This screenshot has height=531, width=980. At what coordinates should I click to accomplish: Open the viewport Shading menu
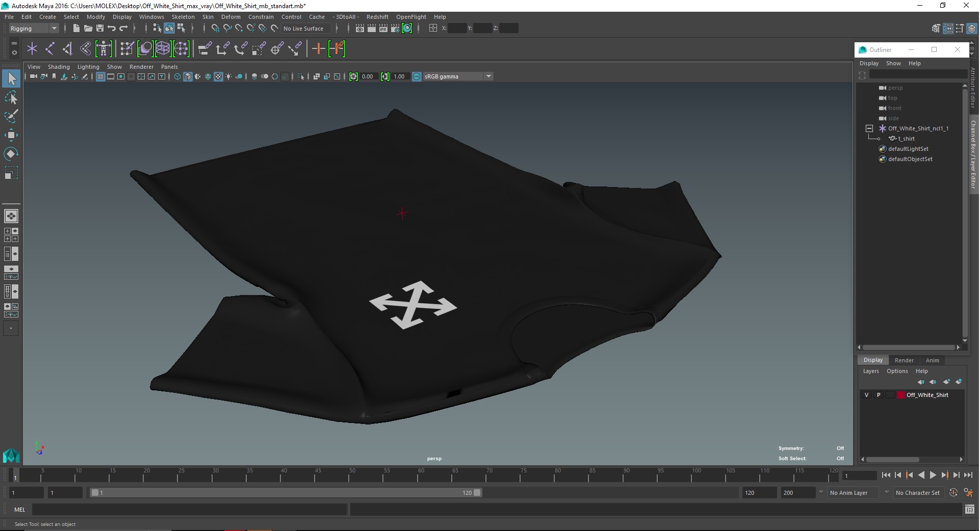click(59, 67)
